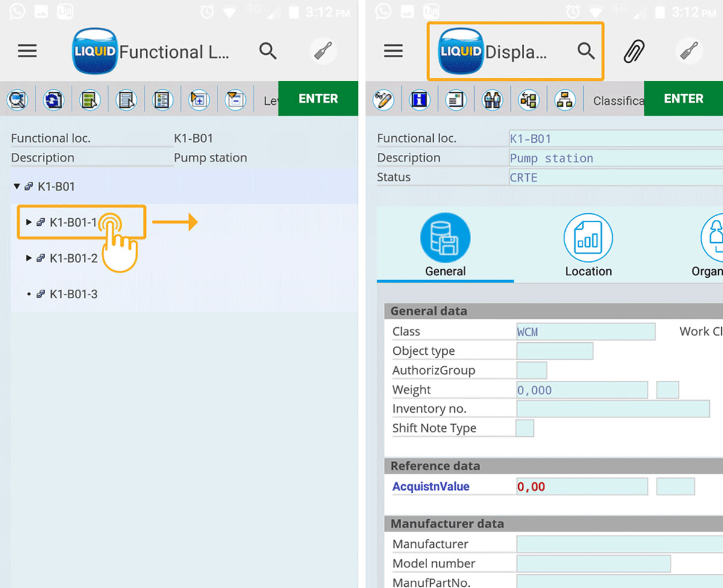Open the hamburger menu on Functional Location screen
Viewport: 723px width, 588px height.
(27, 51)
